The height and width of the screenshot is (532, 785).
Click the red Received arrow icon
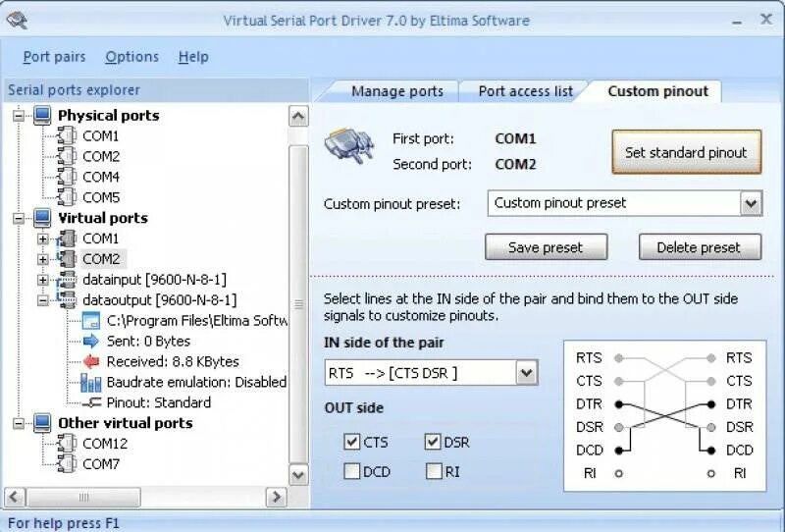tap(91, 361)
